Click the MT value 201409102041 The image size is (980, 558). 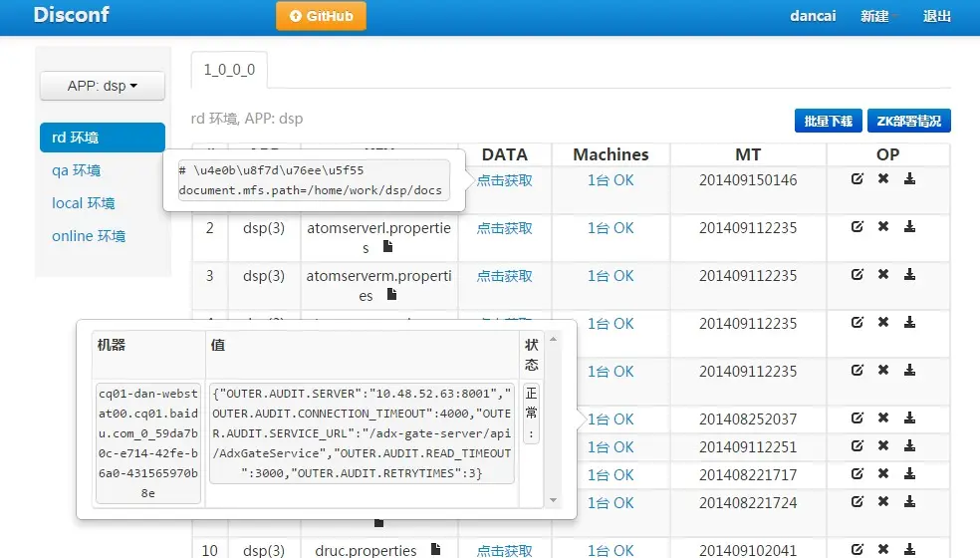[x=748, y=550]
